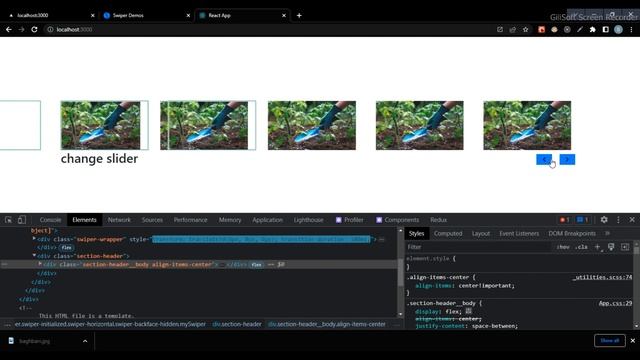The image size is (640, 360).
Task: Click the browser back arrow
Action: (9, 29)
